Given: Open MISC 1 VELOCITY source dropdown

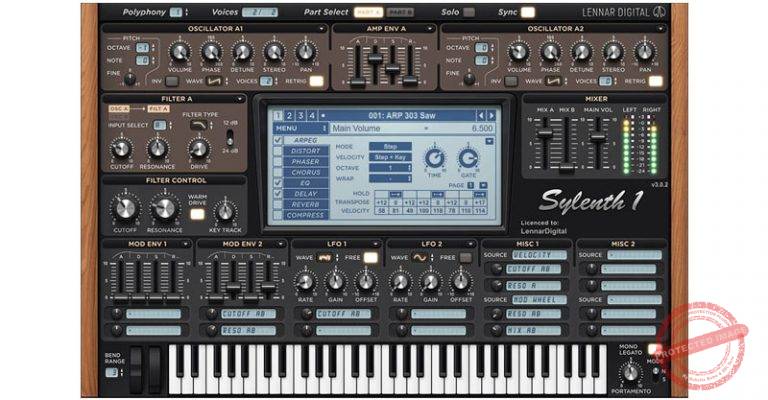Looking at the screenshot, I should [539, 255].
